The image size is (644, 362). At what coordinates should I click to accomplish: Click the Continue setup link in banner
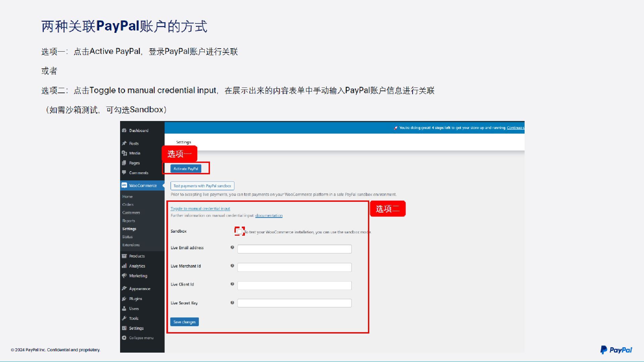516,128
